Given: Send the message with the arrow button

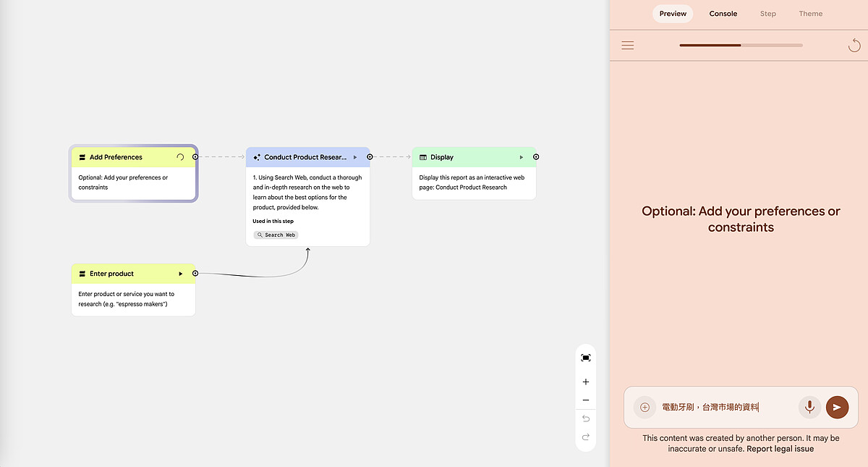Looking at the screenshot, I should pyautogui.click(x=837, y=407).
